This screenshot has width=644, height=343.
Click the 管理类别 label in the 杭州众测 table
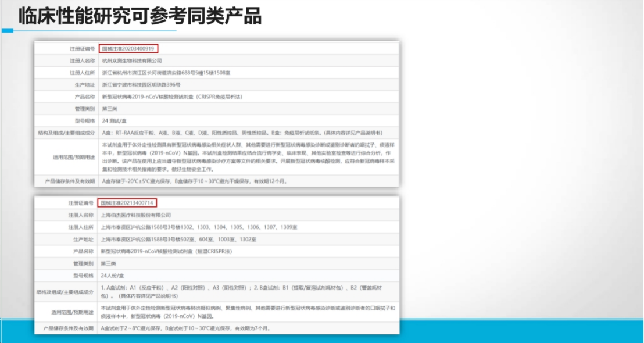coord(85,109)
